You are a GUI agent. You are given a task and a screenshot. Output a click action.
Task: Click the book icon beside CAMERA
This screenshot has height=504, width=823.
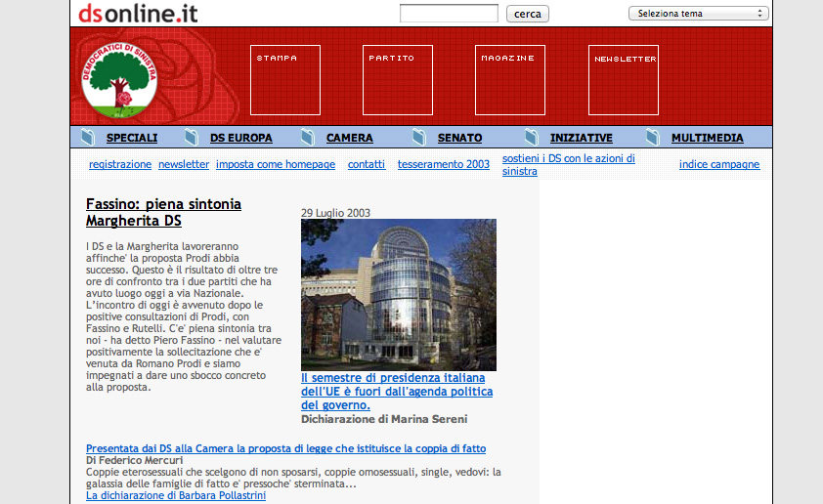308,138
